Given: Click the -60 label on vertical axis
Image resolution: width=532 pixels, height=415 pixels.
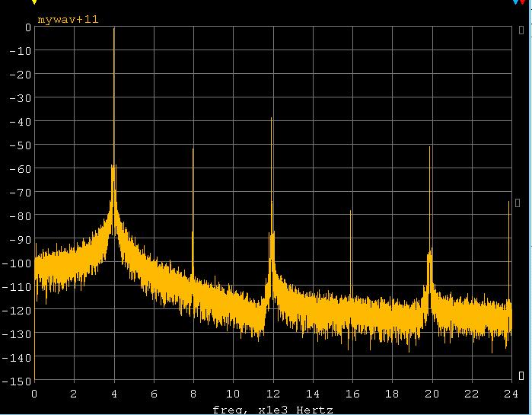Looking at the screenshot, I should [x=20, y=169].
